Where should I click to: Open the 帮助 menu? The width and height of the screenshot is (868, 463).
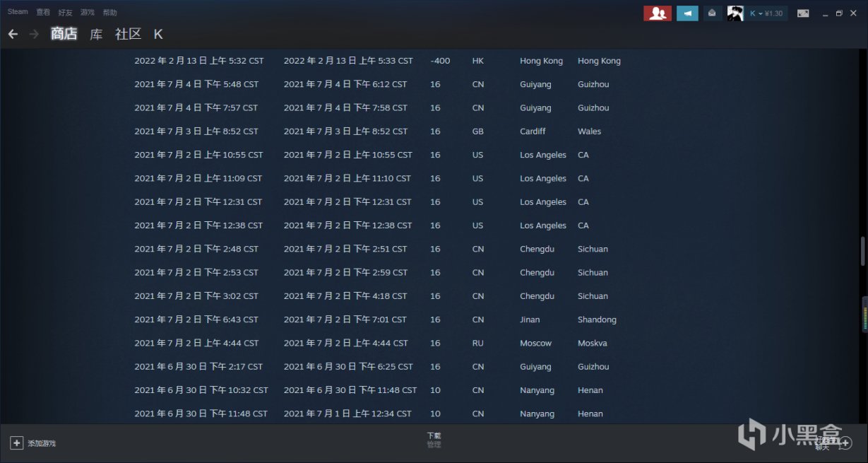point(109,12)
